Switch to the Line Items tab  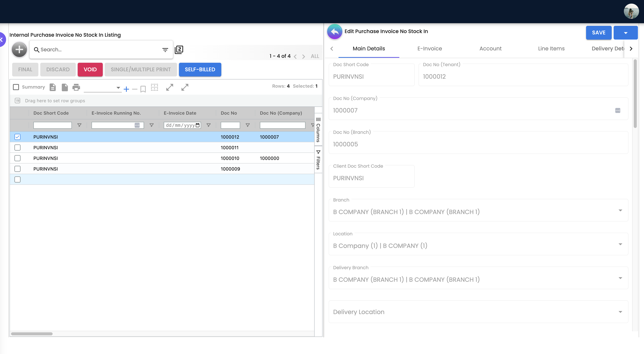pos(551,48)
